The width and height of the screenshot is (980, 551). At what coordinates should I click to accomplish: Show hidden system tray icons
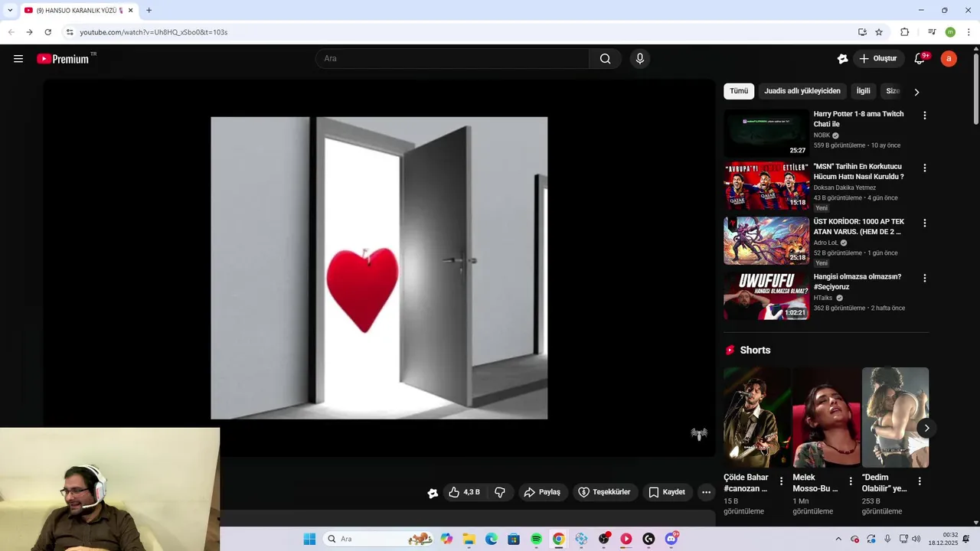pyautogui.click(x=838, y=539)
